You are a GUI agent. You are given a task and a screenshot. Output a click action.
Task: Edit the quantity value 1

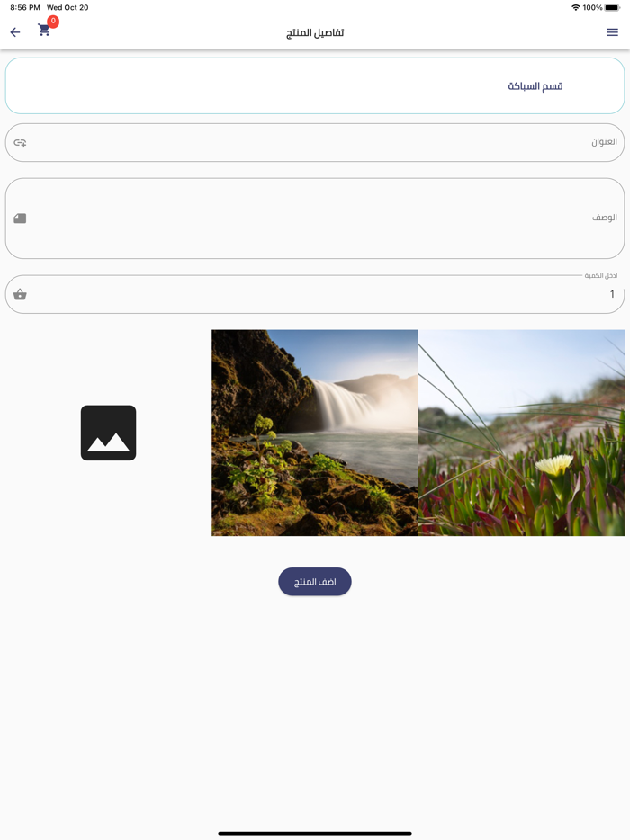(x=612, y=294)
